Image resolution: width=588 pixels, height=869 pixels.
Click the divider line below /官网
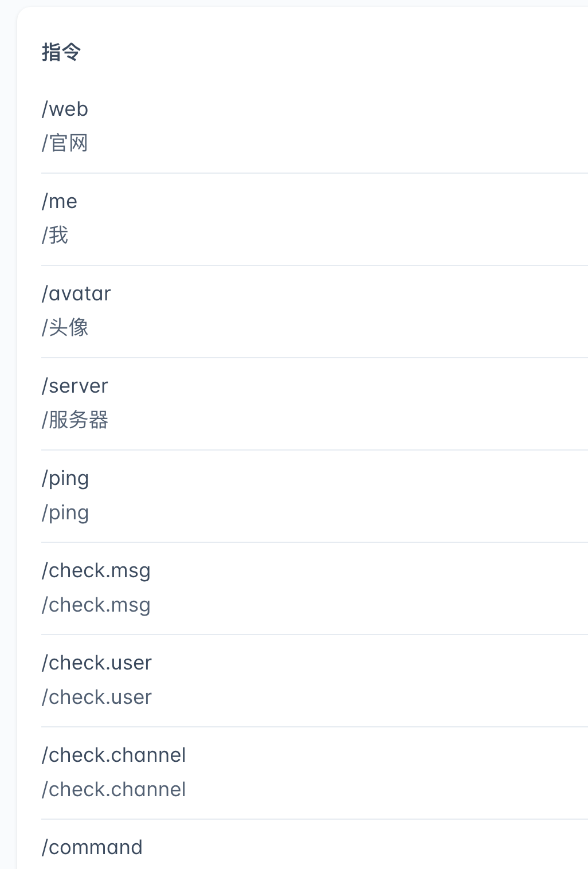[314, 173]
